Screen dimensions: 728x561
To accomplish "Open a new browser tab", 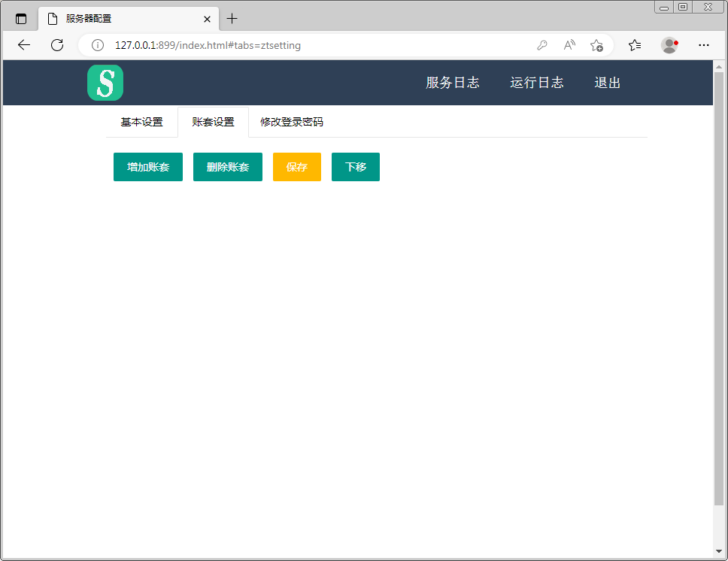I will 232,19.
